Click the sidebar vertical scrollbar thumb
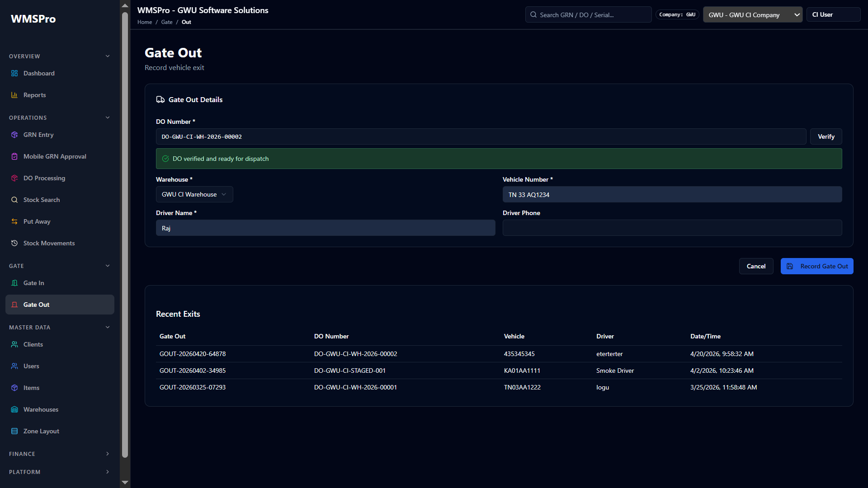The width and height of the screenshot is (868, 488). [x=125, y=235]
